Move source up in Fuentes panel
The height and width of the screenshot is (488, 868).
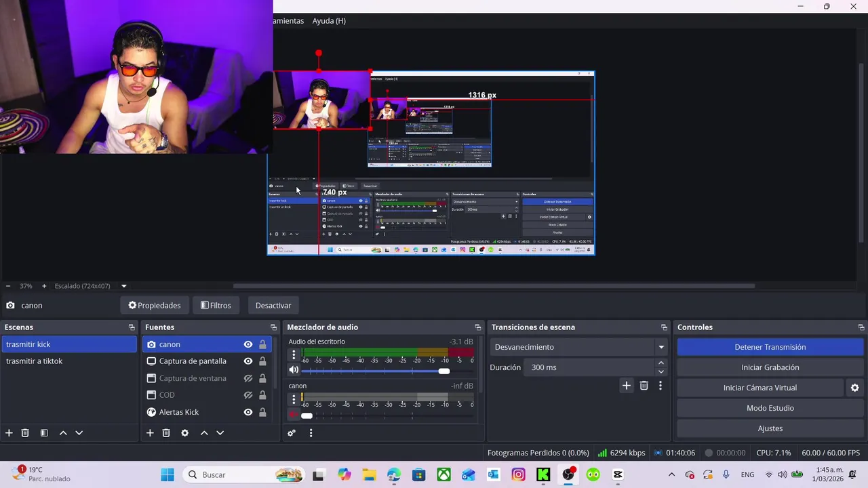pos(204,432)
